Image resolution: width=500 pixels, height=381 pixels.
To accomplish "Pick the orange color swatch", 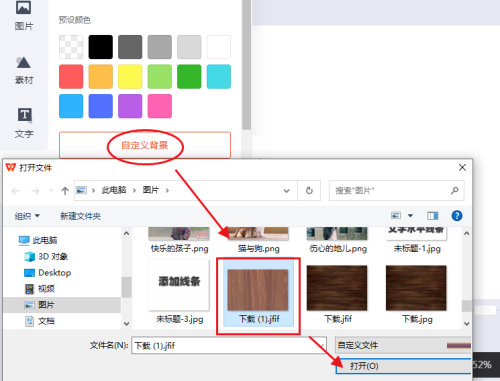I will [101, 77].
